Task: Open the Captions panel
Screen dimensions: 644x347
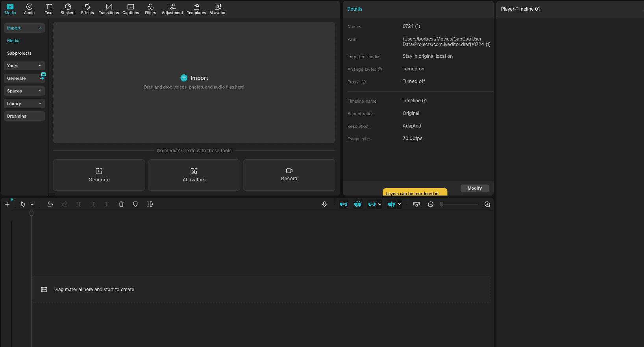Action: tap(131, 9)
